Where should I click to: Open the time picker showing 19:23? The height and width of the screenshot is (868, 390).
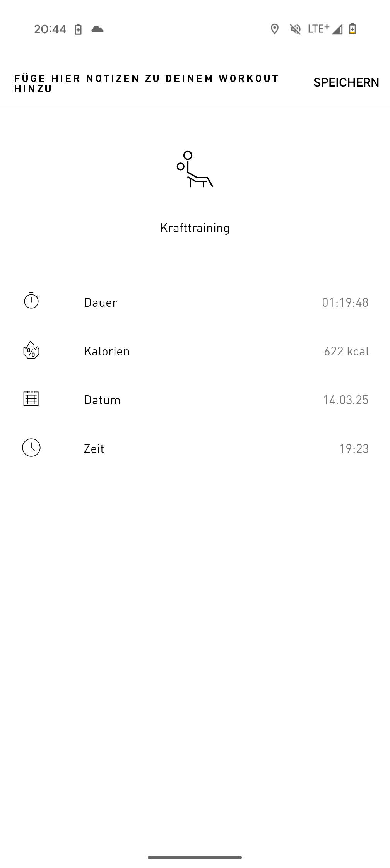(x=354, y=449)
